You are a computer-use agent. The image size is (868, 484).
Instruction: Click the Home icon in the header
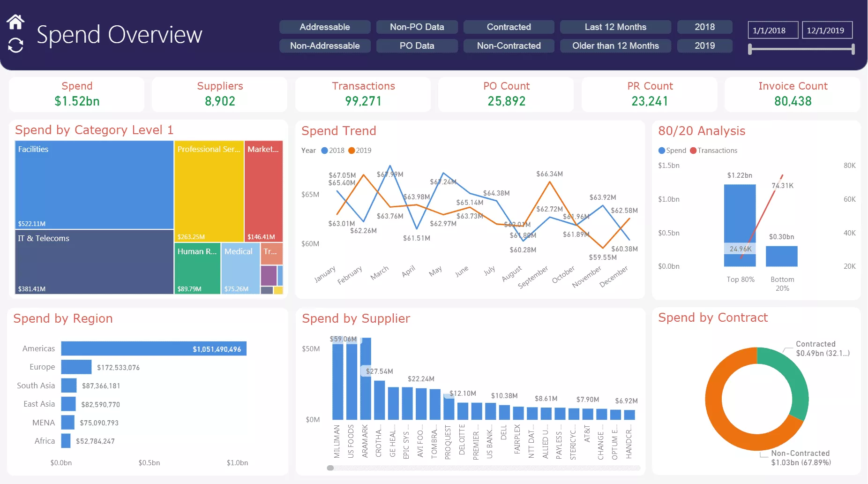click(16, 21)
